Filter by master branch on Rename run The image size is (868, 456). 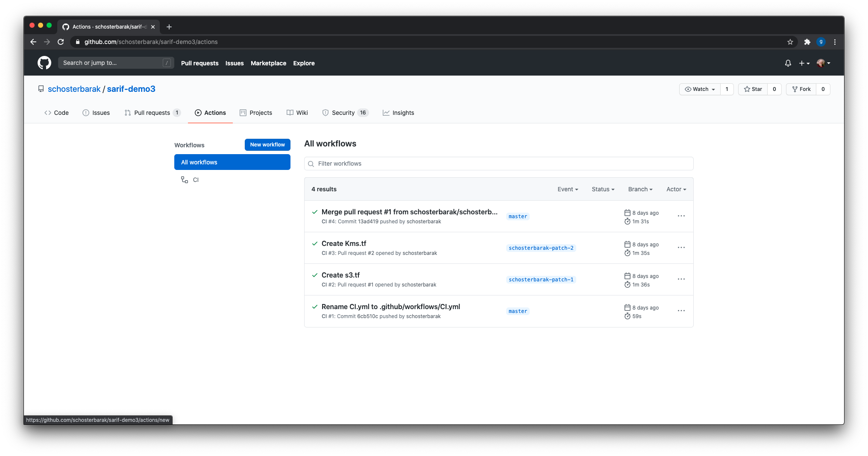pyautogui.click(x=518, y=311)
